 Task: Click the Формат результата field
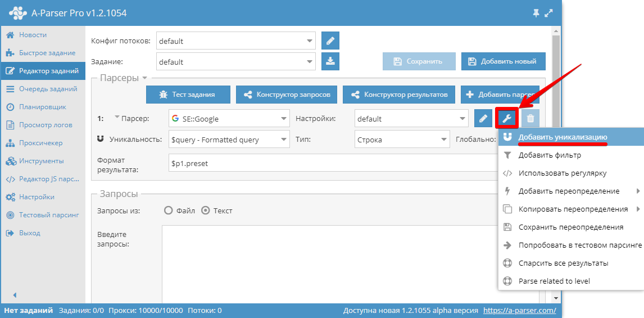coord(333,163)
